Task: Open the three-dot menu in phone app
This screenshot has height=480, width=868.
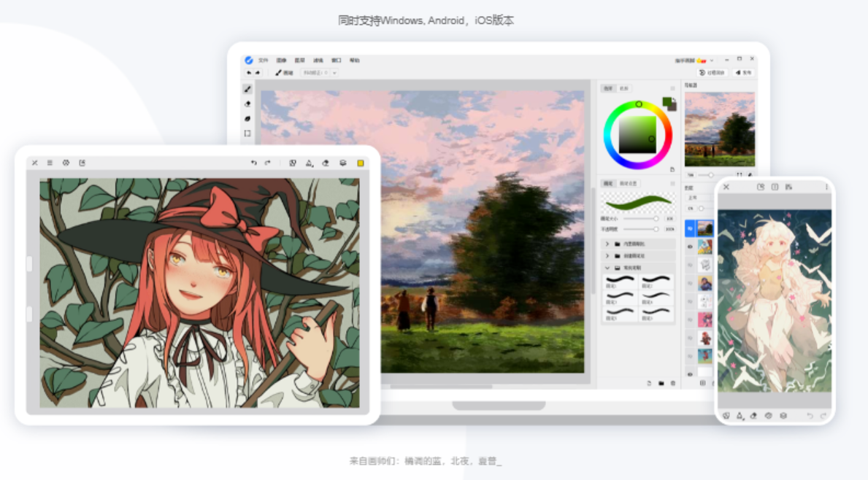Action: 826,187
